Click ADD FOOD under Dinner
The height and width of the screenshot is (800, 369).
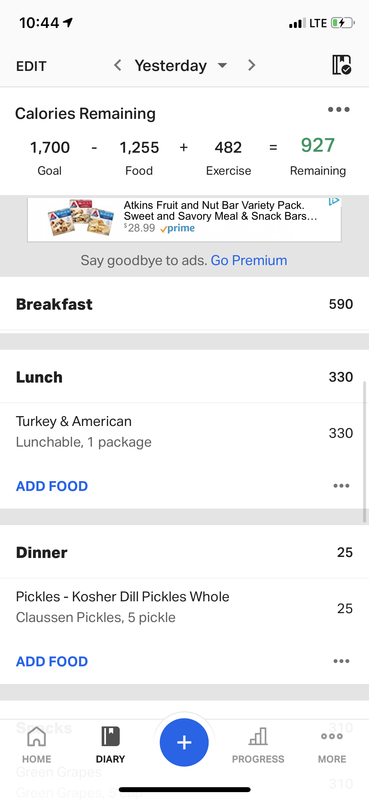point(52,661)
